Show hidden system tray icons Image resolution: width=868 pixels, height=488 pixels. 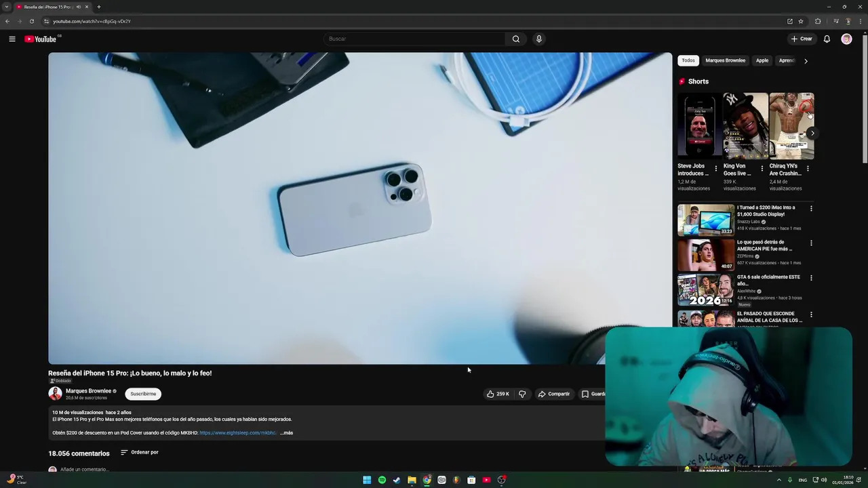coord(778,480)
